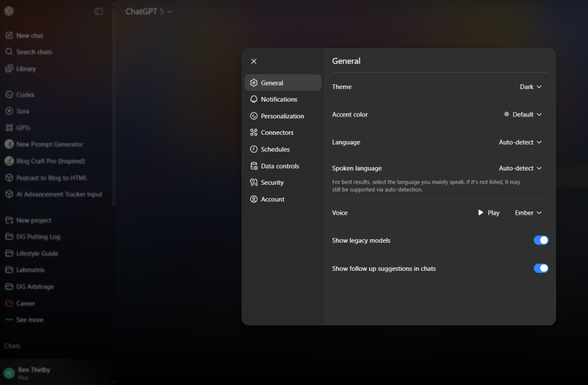Click the New chat pencil icon
The image size is (588, 385).
point(9,36)
